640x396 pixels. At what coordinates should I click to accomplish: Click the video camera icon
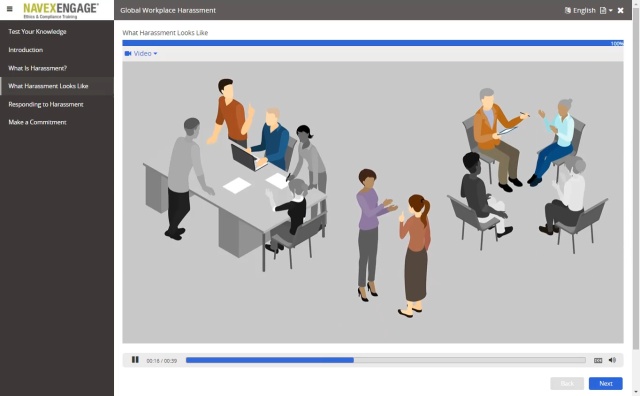coord(128,53)
